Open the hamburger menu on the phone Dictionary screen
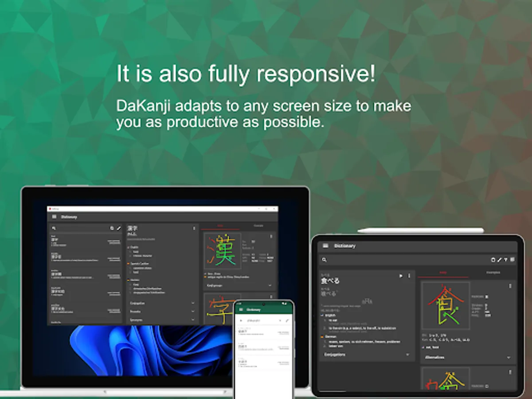This screenshot has width=532, height=399. click(241, 309)
